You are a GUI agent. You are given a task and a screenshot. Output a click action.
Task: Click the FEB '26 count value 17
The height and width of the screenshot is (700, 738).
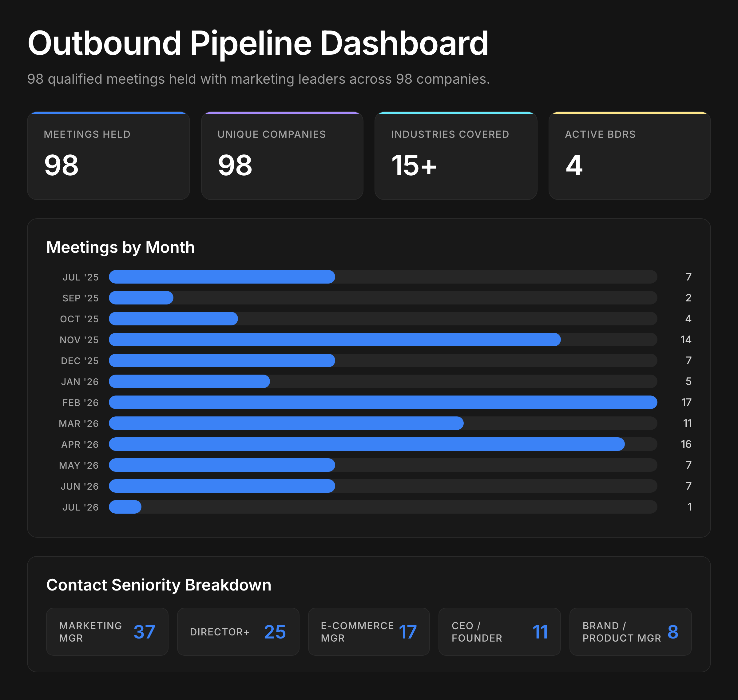(x=686, y=402)
